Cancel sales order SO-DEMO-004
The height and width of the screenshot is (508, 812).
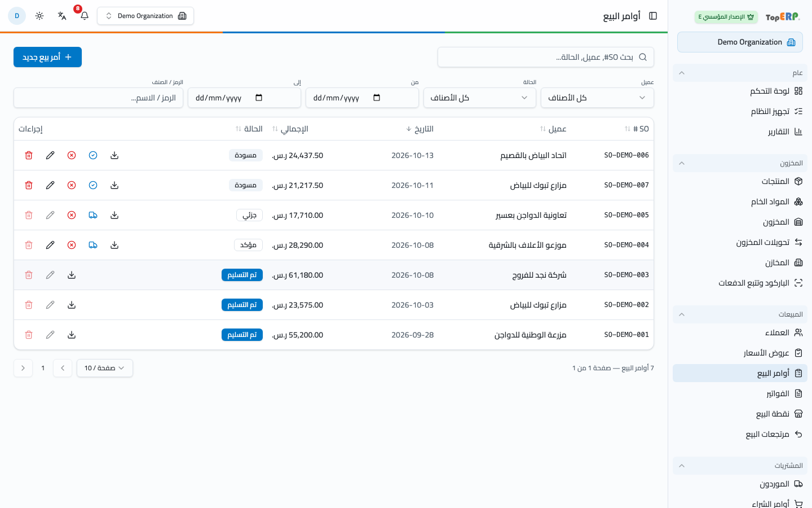pos(72,245)
